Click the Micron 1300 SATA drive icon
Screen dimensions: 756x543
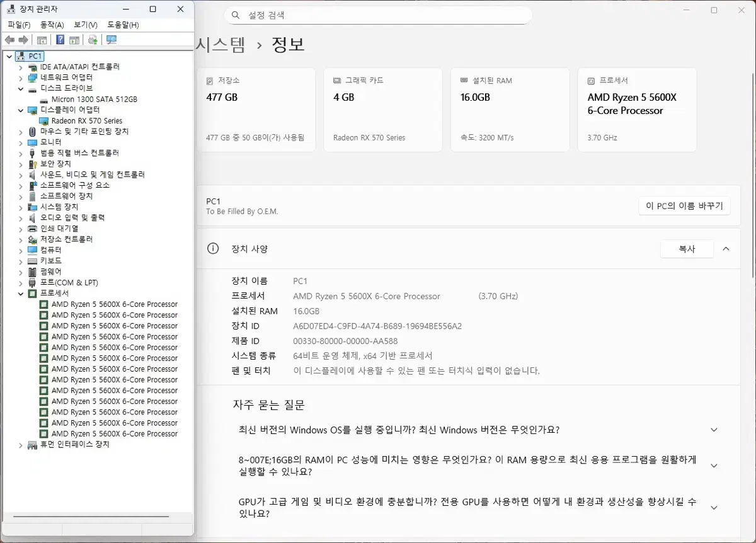tap(44, 100)
